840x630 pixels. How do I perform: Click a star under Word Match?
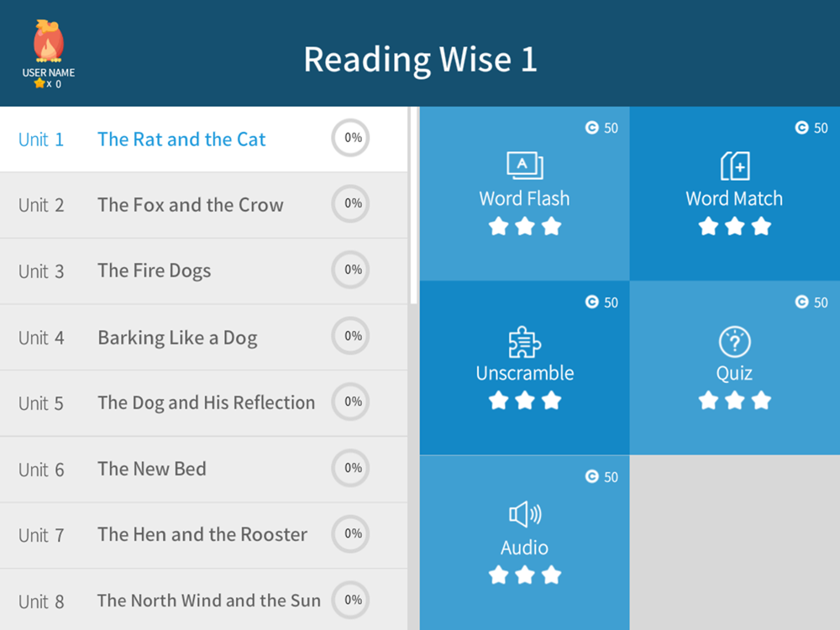pos(733,225)
